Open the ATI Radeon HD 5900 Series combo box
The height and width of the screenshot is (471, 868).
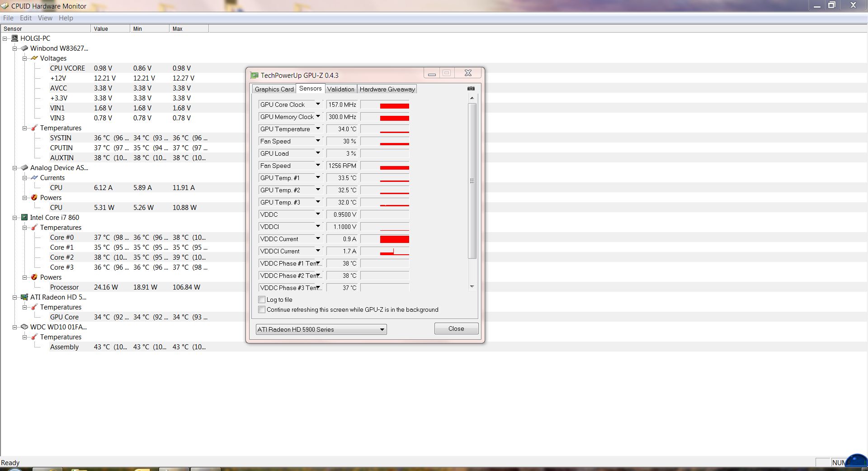point(321,329)
